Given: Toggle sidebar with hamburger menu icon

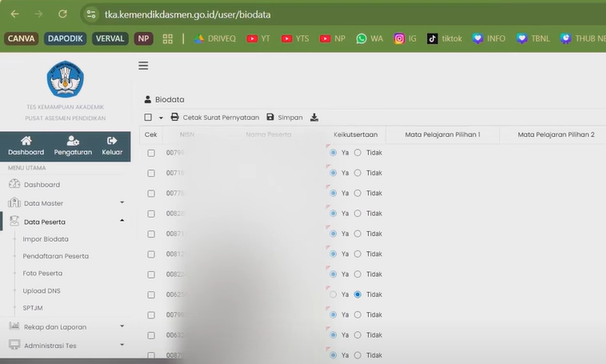Looking at the screenshot, I should pos(143,66).
